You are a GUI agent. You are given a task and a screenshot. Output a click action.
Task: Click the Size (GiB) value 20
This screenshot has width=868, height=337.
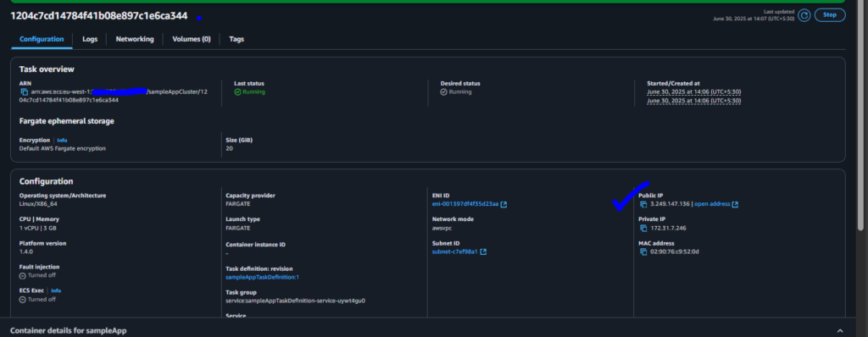click(x=229, y=149)
